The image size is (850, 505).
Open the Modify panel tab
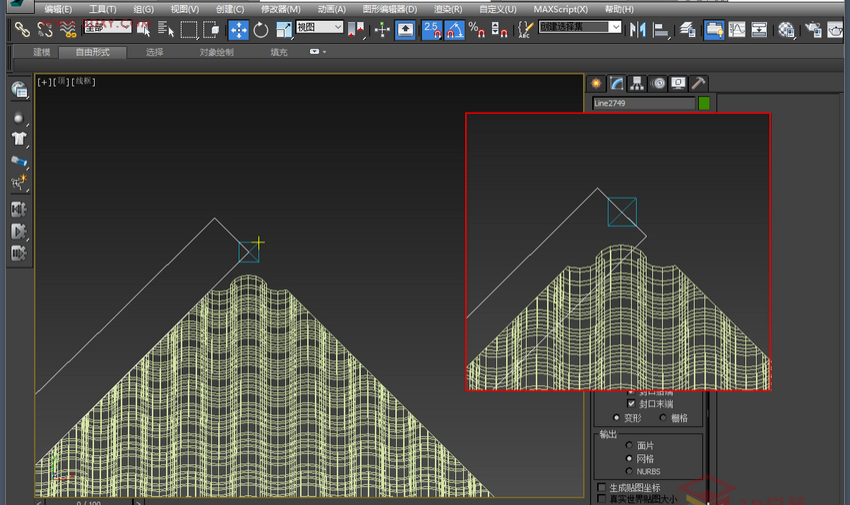pos(616,83)
